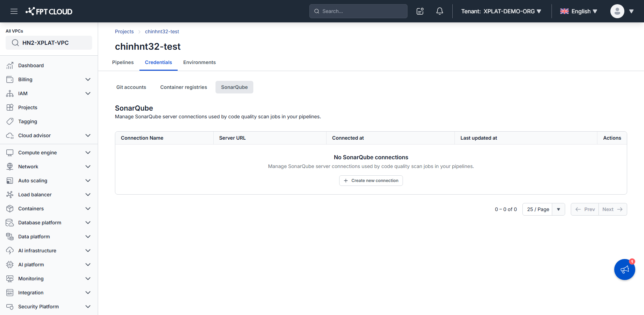
Task: Follow the Projects breadcrumb link
Action: click(x=124, y=31)
